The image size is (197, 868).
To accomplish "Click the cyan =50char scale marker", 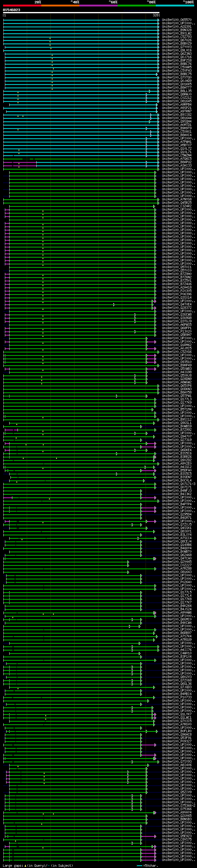I will pyautogui.click(x=140, y=866).
